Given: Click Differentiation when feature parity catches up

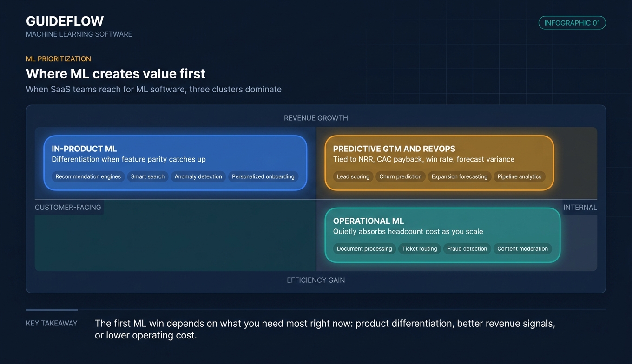Looking at the screenshot, I should [x=129, y=159].
